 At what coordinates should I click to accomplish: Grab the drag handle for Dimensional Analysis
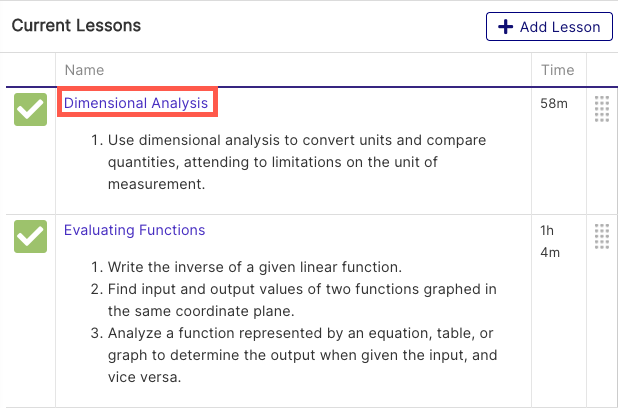pyautogui.click(x=602, y=109)
